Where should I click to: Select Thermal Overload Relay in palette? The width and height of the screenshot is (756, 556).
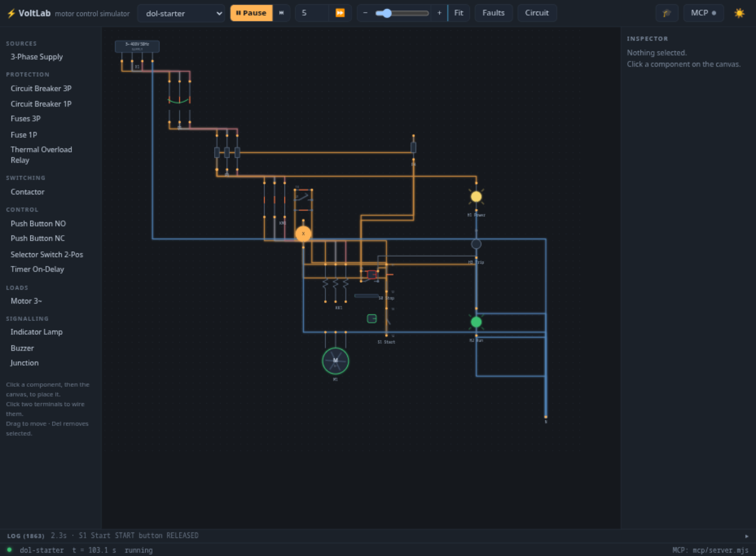pyautogui.click(x=41, y=155)
